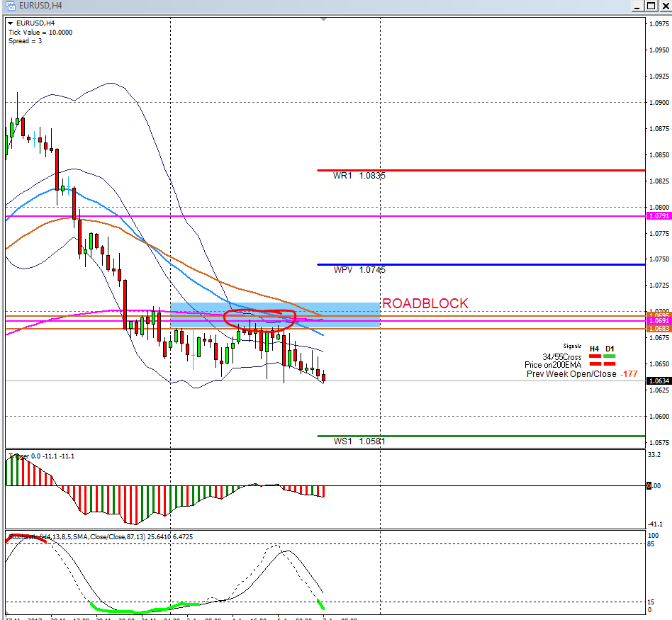Click the EURUSD chart window icon
This screenshot has width=672, height=620.
11,6
